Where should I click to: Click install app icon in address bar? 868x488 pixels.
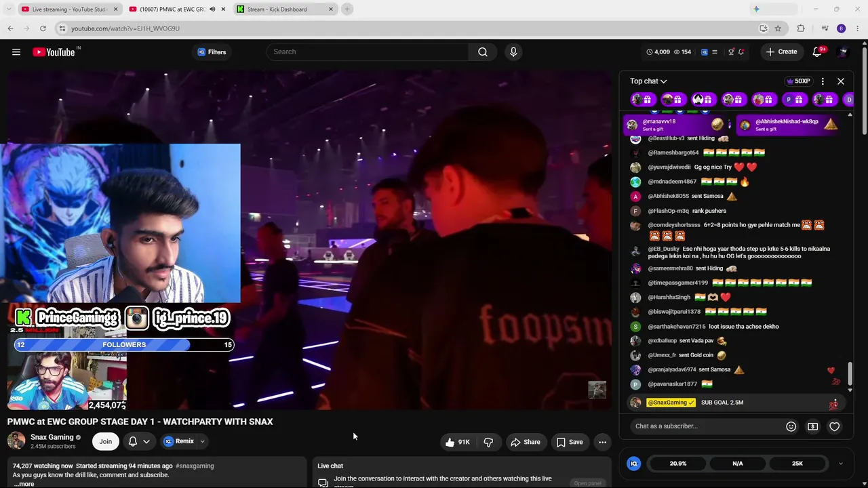coord(764,28)
